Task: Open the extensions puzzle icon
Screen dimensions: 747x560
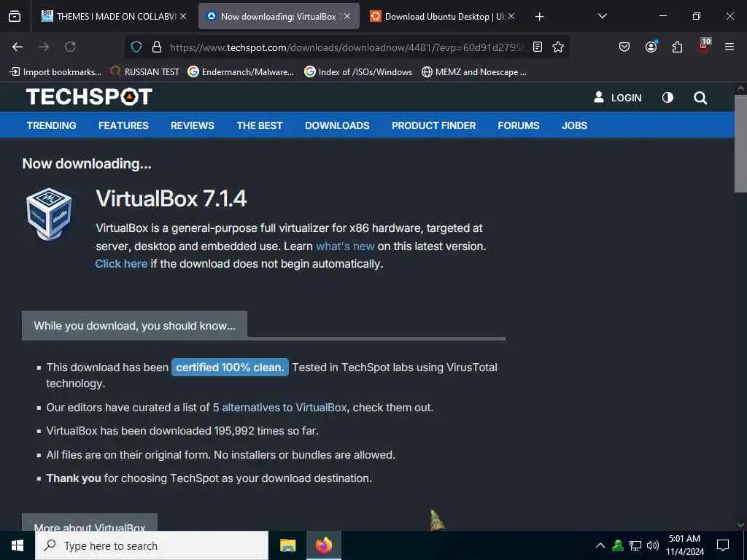Action: point(677,47)
